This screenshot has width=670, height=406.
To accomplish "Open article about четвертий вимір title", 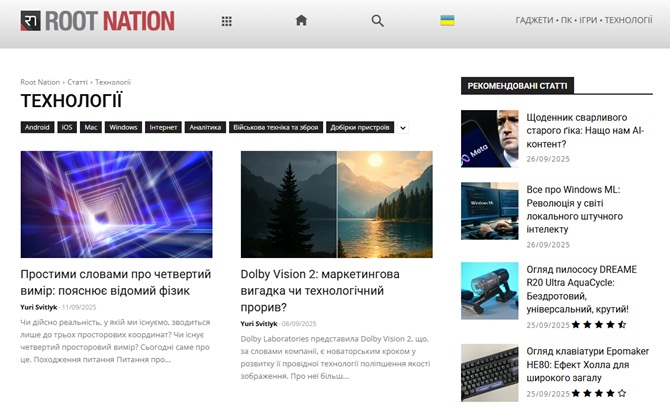I will click(116, 282).
